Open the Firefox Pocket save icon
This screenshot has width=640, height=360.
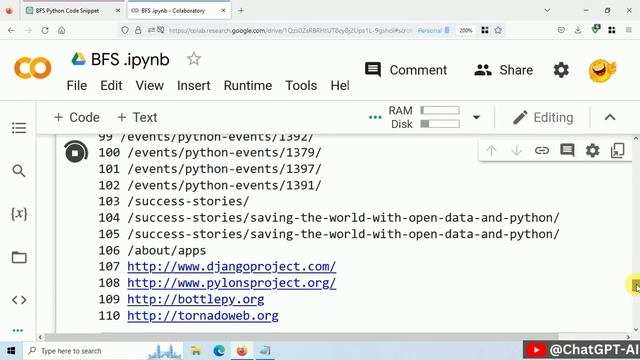coord(561,30)
